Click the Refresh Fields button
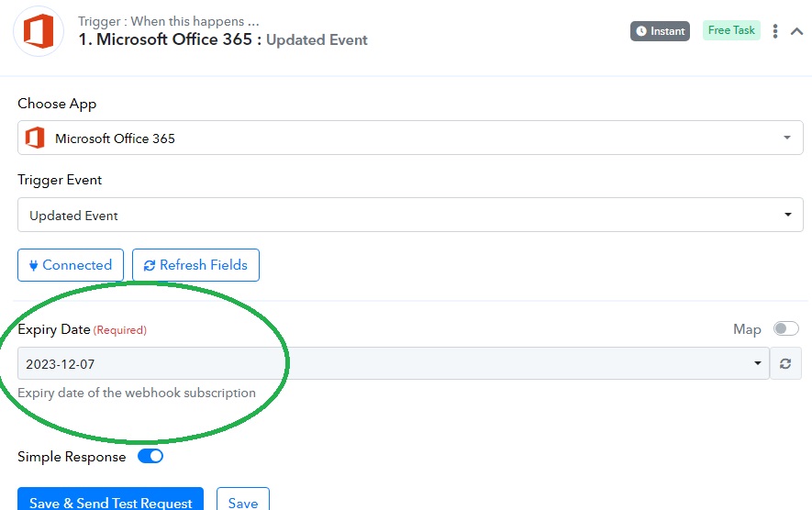 point(195,265)
